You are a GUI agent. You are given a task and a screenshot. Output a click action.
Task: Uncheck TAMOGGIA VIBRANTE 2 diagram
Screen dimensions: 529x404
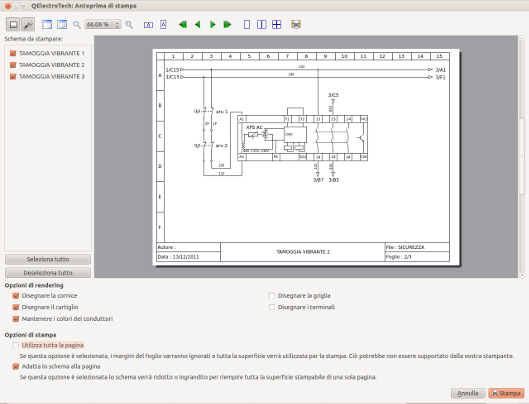coord(13,65)
